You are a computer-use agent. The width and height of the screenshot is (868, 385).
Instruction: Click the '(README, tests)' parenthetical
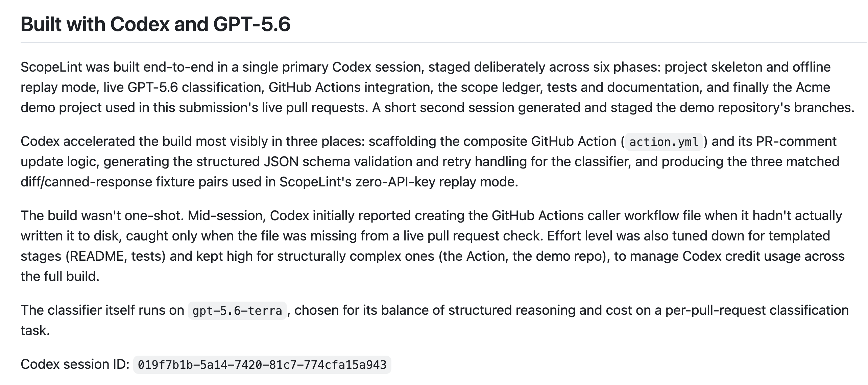click(x=115, y=256)
